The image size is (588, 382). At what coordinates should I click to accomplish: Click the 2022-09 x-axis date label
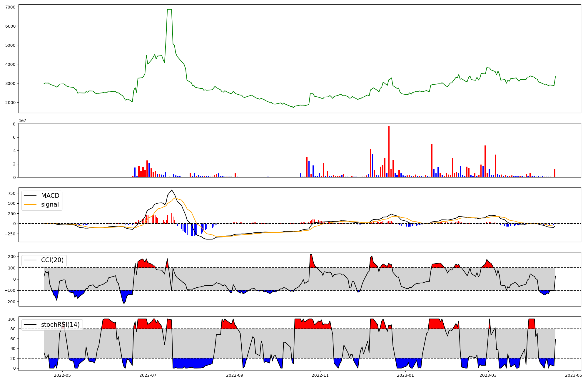click(235, 375)
